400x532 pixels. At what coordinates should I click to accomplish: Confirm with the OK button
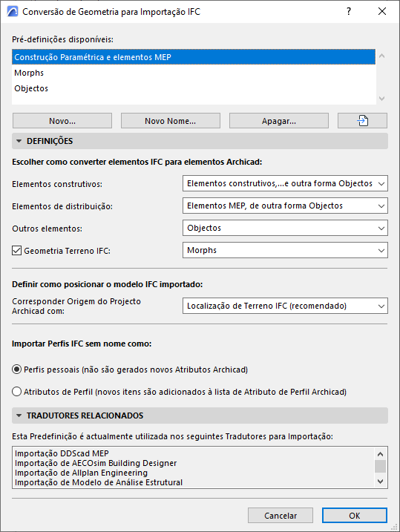pyautogui.click(x=355, y=516)
